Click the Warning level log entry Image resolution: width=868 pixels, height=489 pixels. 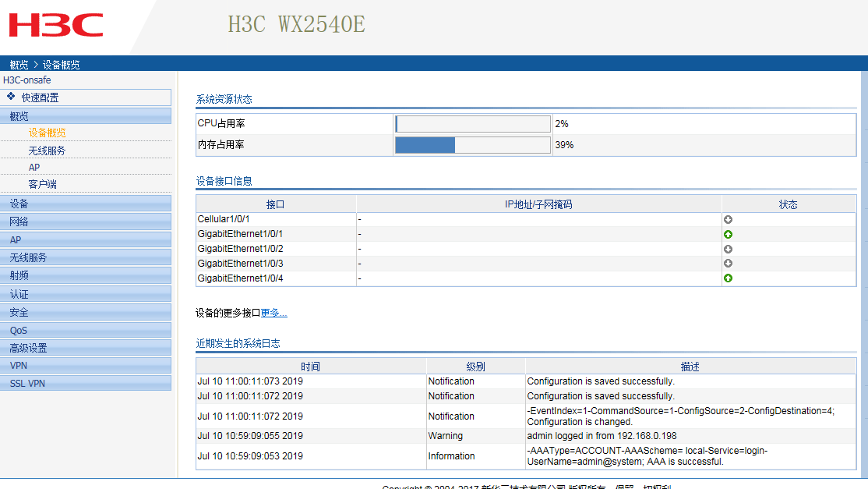446,436
